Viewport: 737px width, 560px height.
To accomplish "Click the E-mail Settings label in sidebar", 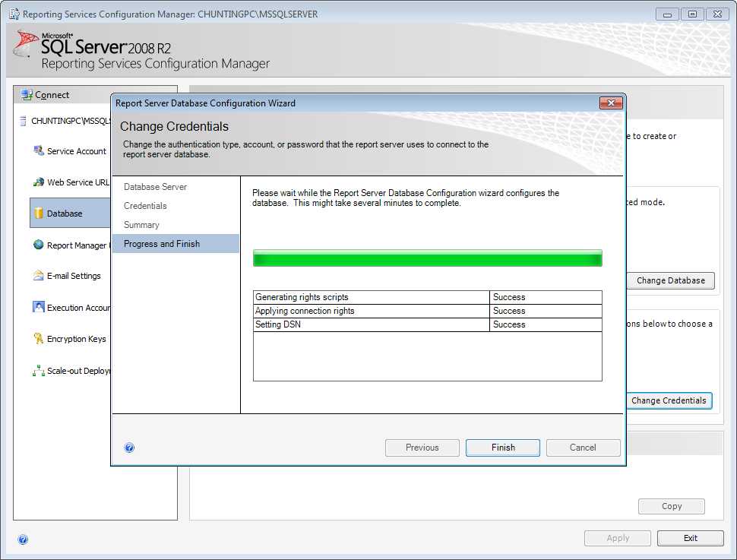I will click(74, 276).
